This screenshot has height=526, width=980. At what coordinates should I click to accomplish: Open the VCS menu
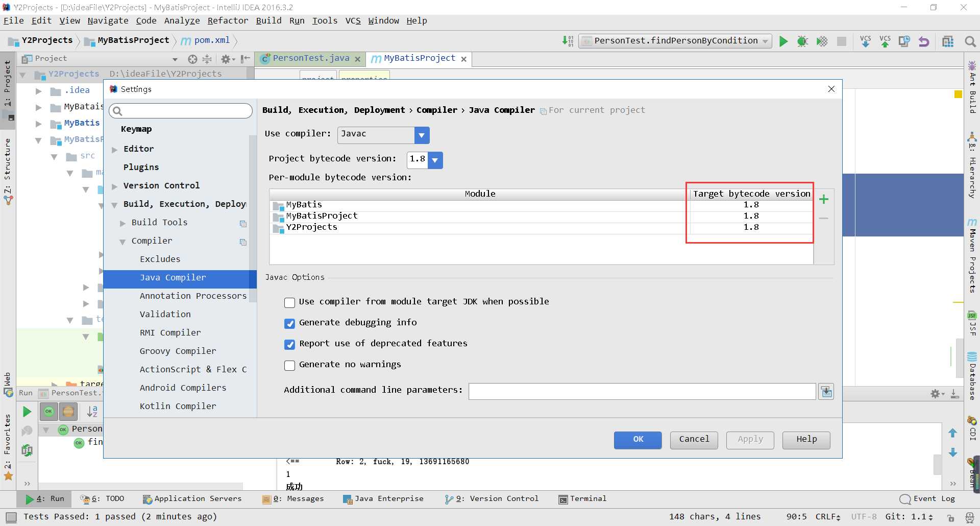click(353, 20)
